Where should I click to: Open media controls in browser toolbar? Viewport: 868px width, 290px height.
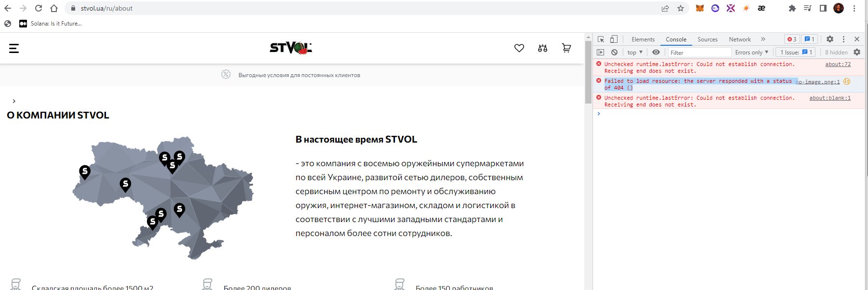pos(808,8)
